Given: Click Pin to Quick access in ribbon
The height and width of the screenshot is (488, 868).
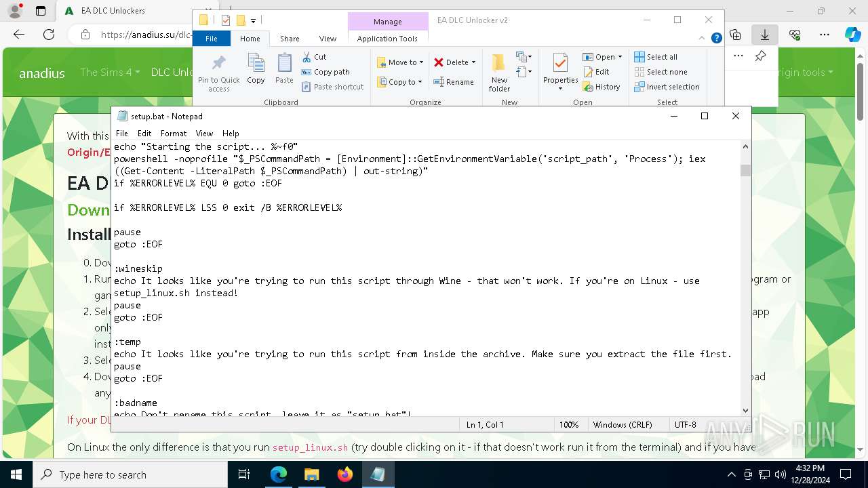Looking at the screenshot, I should click(218, 73).
